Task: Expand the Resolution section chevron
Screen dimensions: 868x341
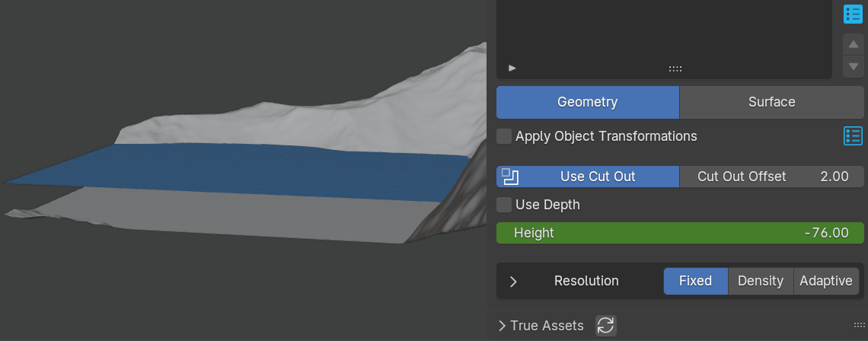Action: point(513,281)
